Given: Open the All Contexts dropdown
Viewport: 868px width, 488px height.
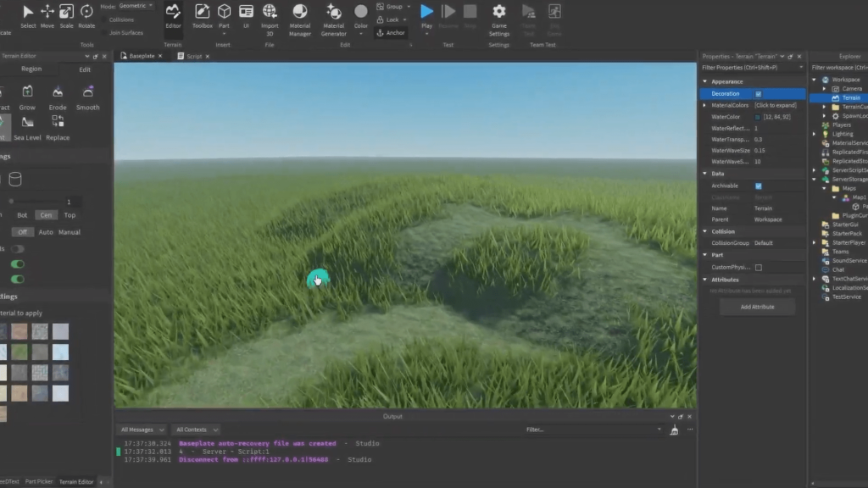Looking at the screenshot, I should click(x=197, y=430).
